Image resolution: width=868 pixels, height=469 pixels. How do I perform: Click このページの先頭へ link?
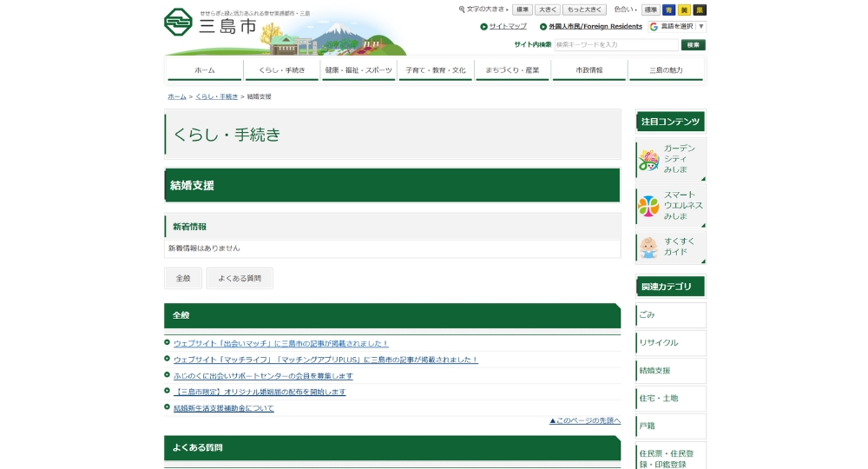coord(585,421)
